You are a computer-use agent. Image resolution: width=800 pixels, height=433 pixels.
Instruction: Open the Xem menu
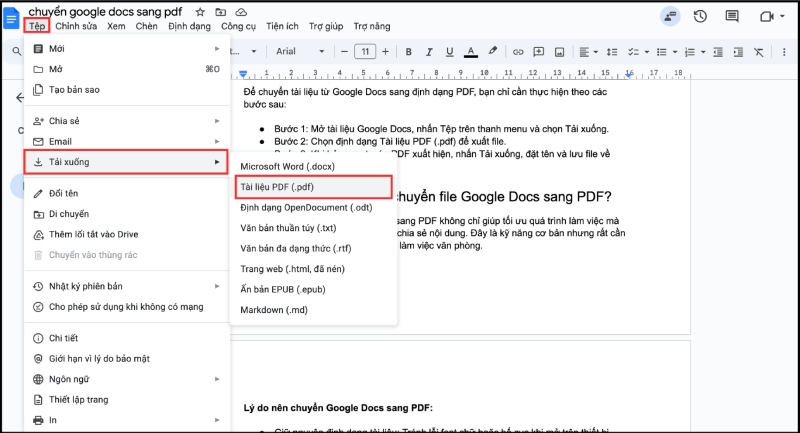tap(116, 26)
